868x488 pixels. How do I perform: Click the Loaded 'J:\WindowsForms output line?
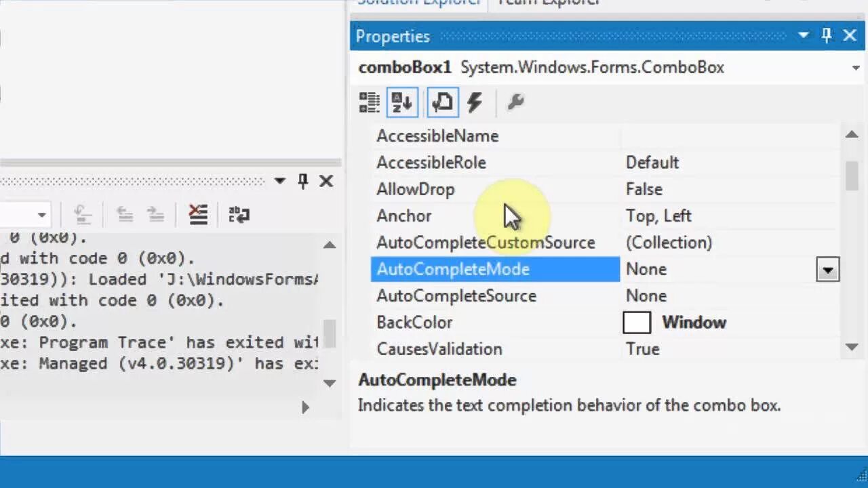[159, 279]
